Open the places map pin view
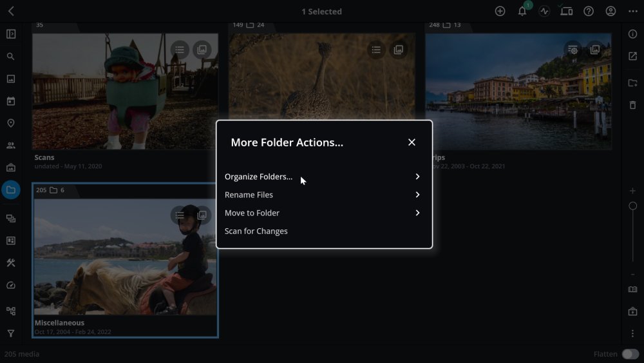644x363 pixels. (x=11, y=123)
